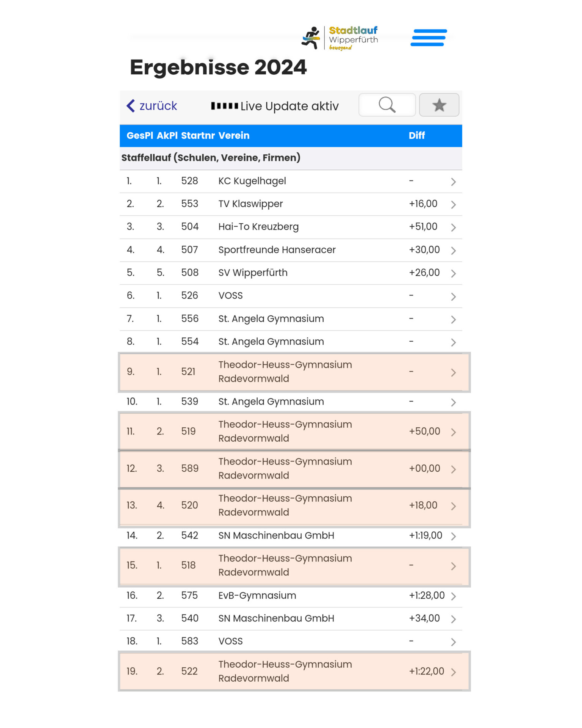
Task: Expand the Hai-To Kreuzberg row chevron
Action: (453, 227)
